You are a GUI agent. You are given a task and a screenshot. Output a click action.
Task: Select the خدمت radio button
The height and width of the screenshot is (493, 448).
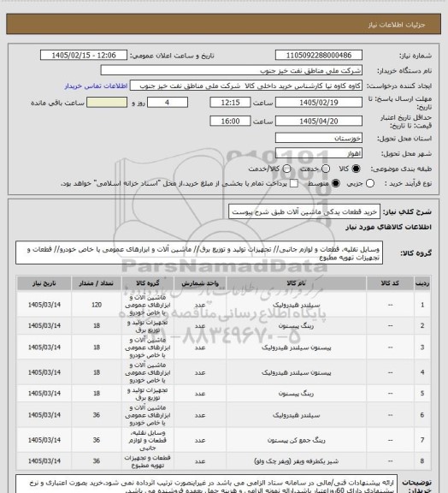326,169
